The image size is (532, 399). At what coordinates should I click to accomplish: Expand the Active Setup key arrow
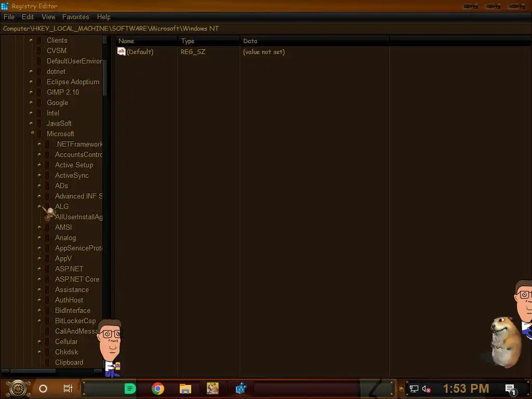[x=39, y=165]
